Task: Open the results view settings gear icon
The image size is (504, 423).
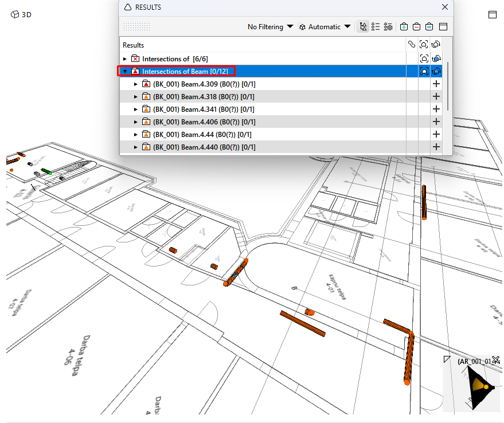Action: (388, 27)
